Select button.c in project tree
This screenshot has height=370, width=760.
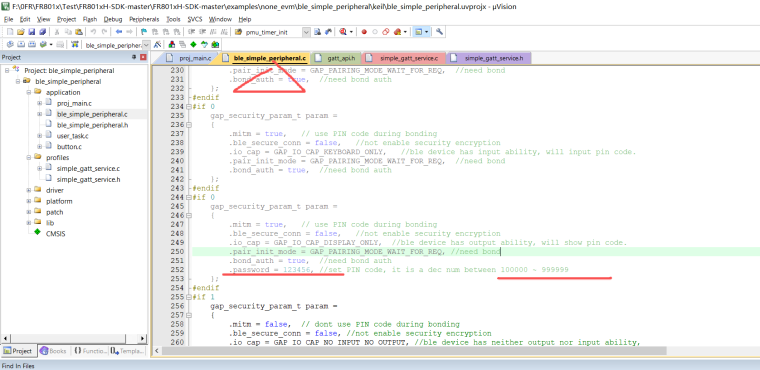coord(69,146)
